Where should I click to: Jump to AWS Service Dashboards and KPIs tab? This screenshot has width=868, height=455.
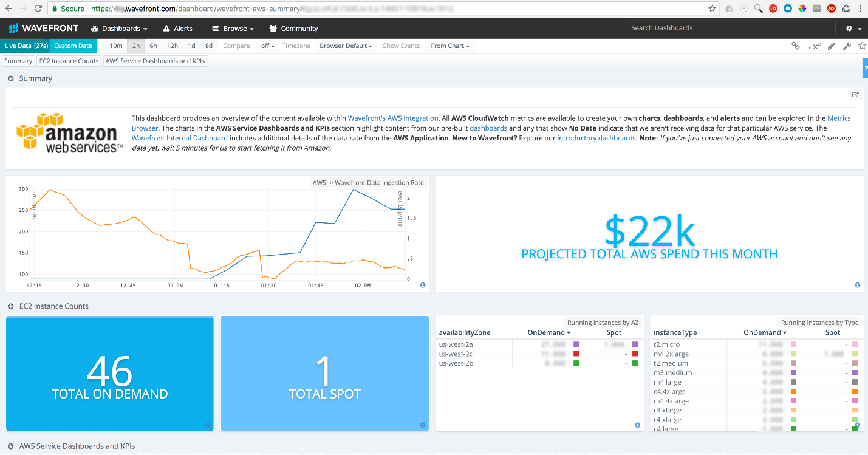click(155, 61)
